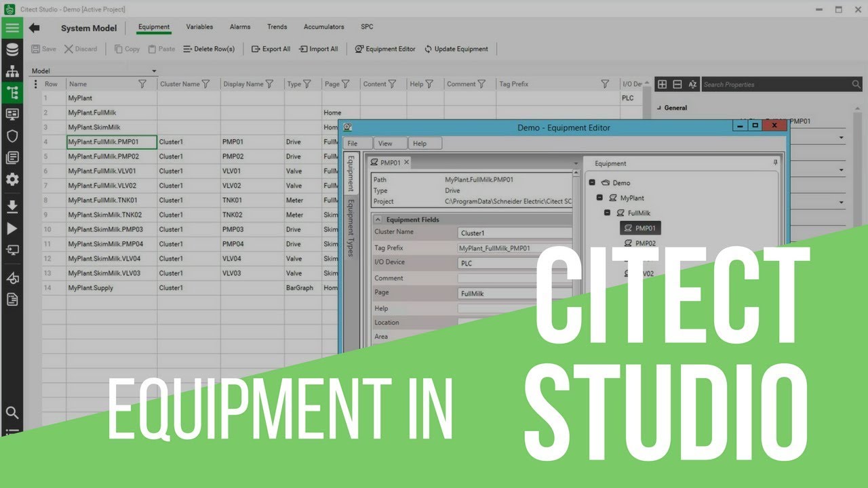Select the MyPlant.SkimMilk.TNK02 name cell
This screenshot has width=868, height=488.
coord(112,215)
